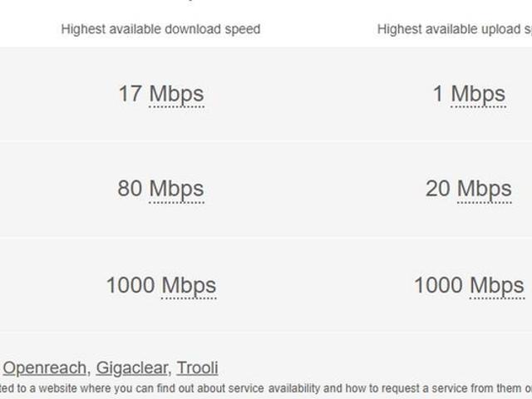Click the footnote text about service availability
Image resolution: width=532 pixels, height=399 pixels.
[x=266, y=388]
